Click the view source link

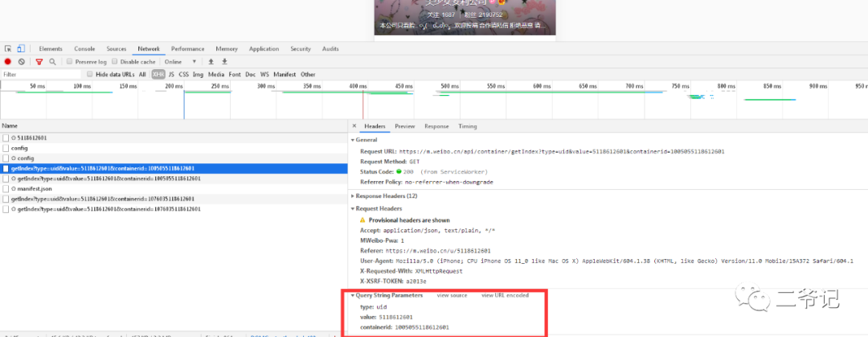tap(452, 295)
